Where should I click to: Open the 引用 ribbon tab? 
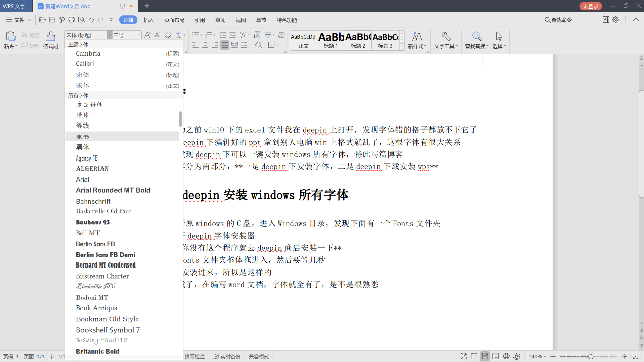[200, 20]
